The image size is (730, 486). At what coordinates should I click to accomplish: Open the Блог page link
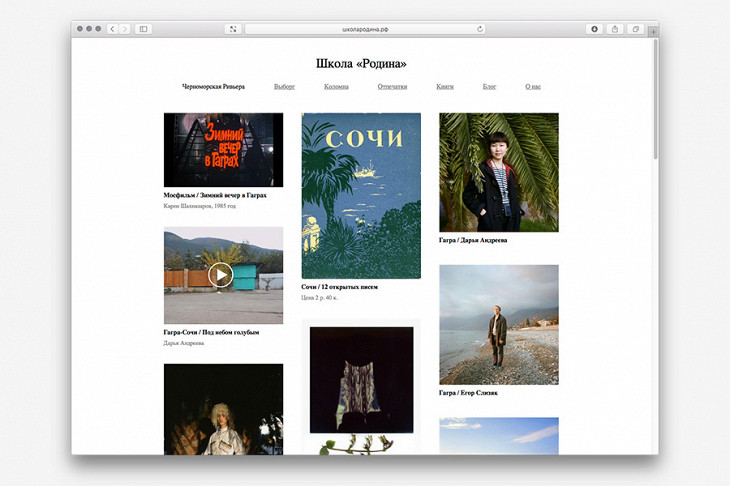(489, 87)
